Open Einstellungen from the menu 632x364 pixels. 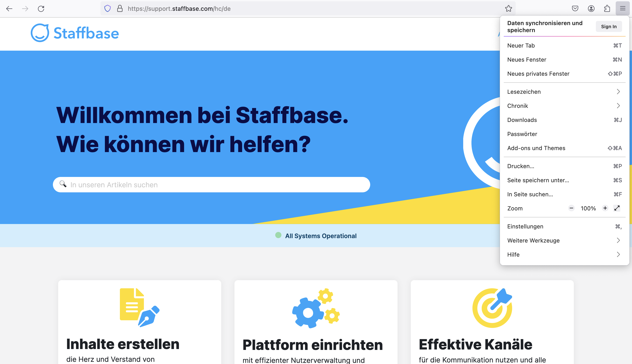[x=564, y=226]
